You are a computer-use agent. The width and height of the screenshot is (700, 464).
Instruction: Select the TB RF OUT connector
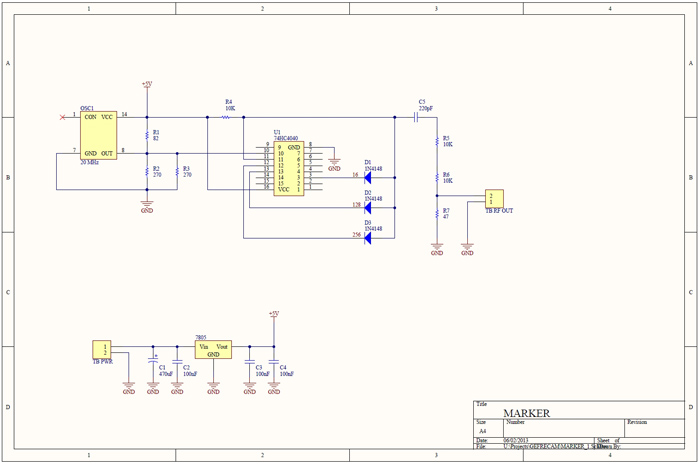tap(493, 198)
